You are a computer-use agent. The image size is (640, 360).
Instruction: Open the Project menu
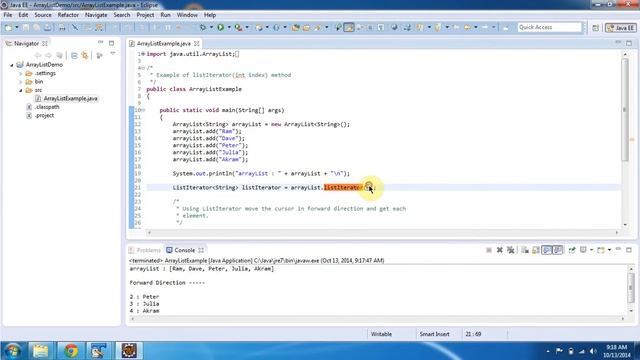[x=145, y=15]
